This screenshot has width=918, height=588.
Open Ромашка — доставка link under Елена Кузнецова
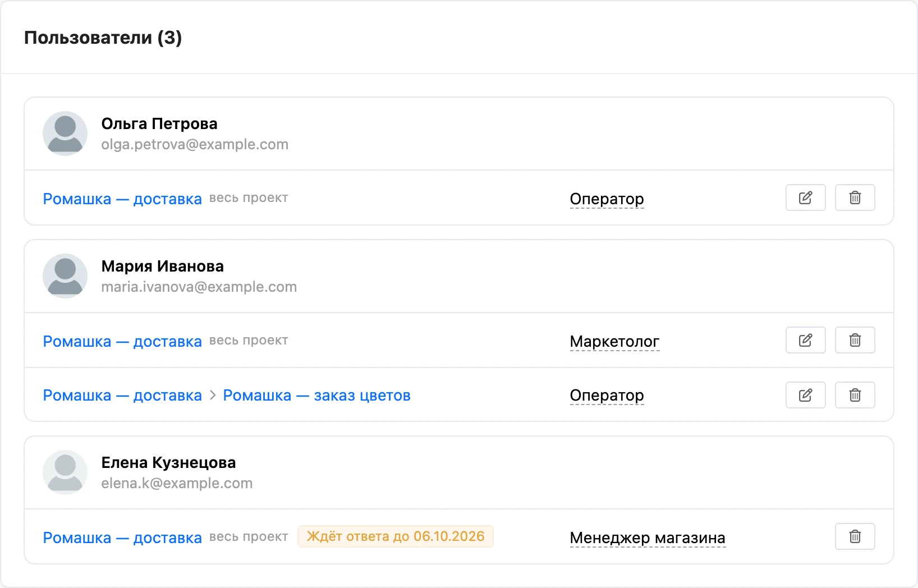coord(122,538)
